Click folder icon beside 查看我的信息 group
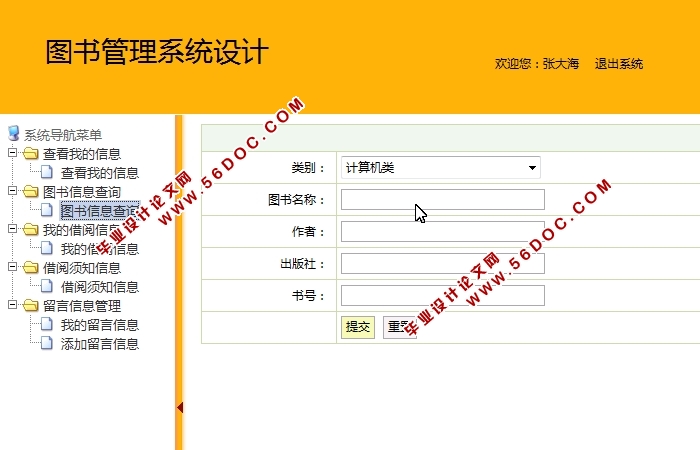The height and width of the screenshot is (450, 700). (30, 154)
